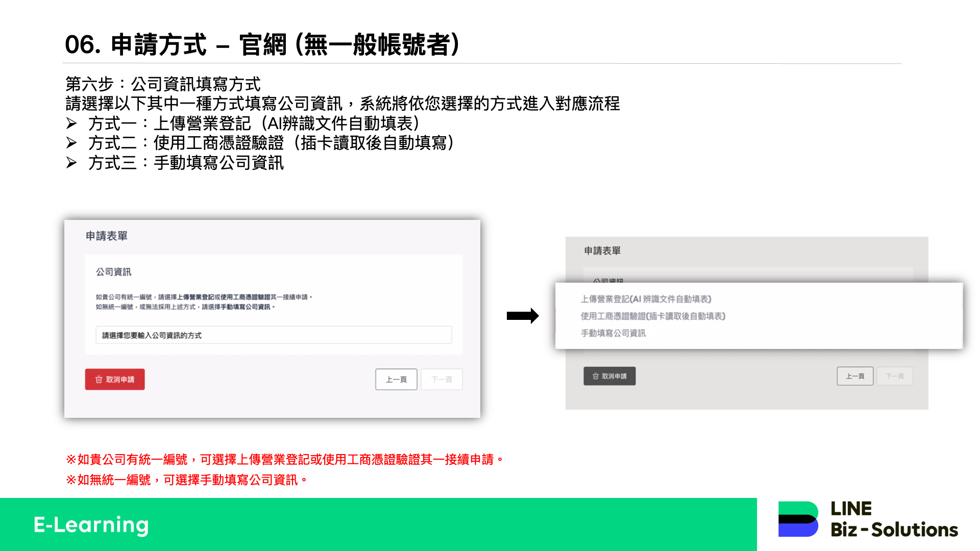This screenshot has width=980, height=551.
Task: Click the 申請表單 heading in left form
Action: pyautogui.click(x=107, y=236)
